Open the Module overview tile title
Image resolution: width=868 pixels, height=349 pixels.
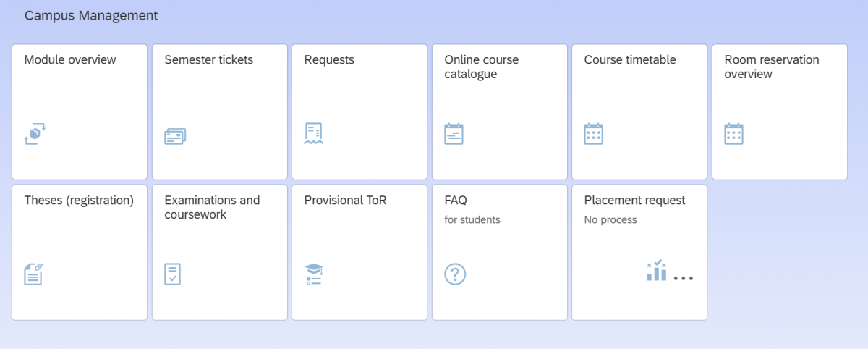(x=70, y=60)
